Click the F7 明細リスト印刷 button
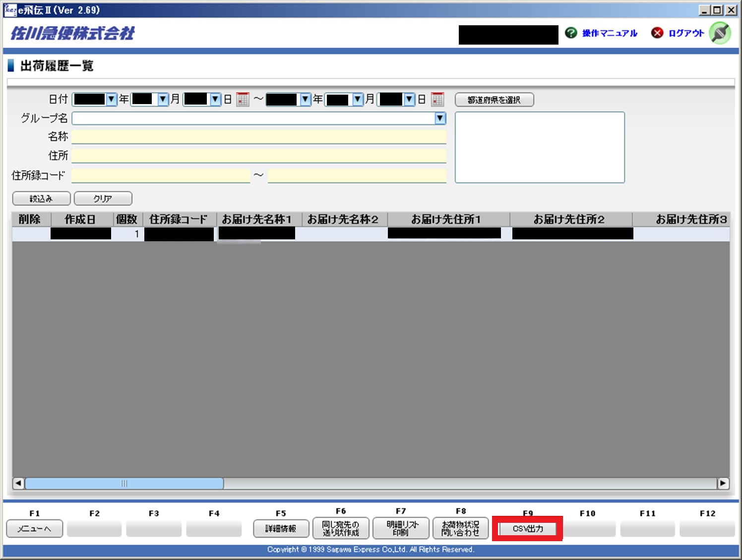The width and height of the screenshot is (742, 560). pos(401,528)
